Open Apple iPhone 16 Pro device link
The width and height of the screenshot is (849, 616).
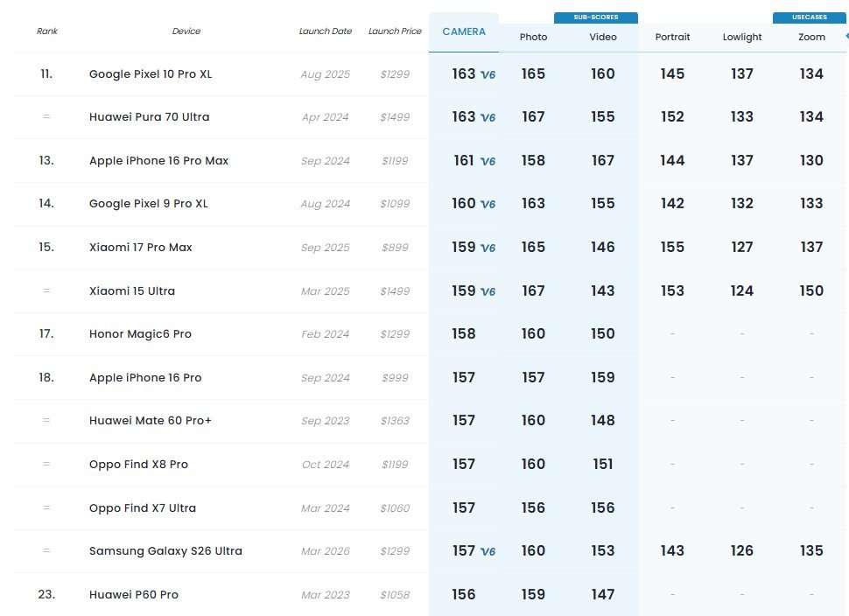145,378
